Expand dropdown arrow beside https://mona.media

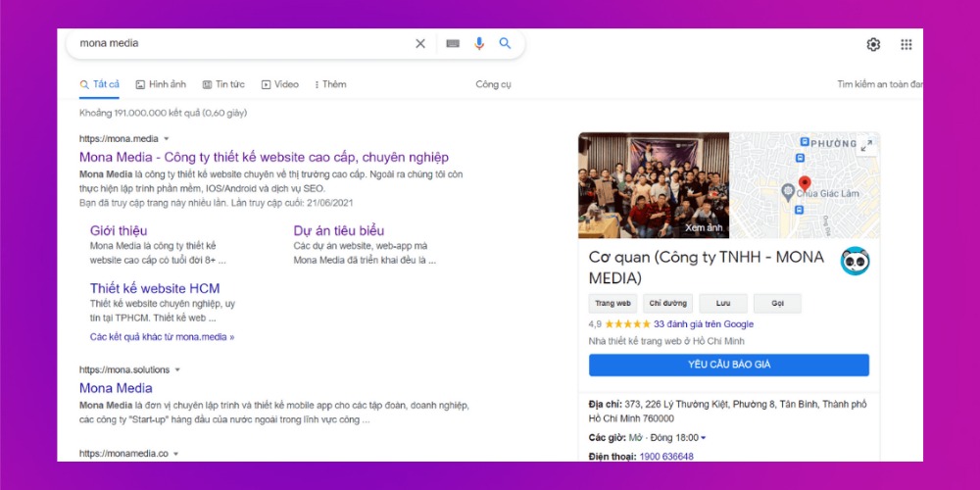pos(167,139)
